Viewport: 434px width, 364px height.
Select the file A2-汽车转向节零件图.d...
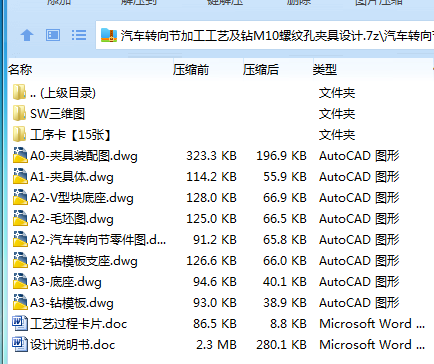coord(98,240)
